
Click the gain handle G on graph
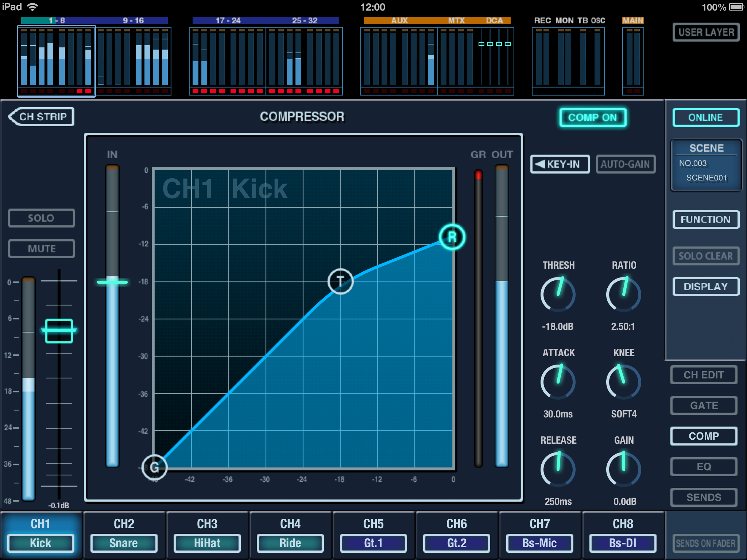154,467
